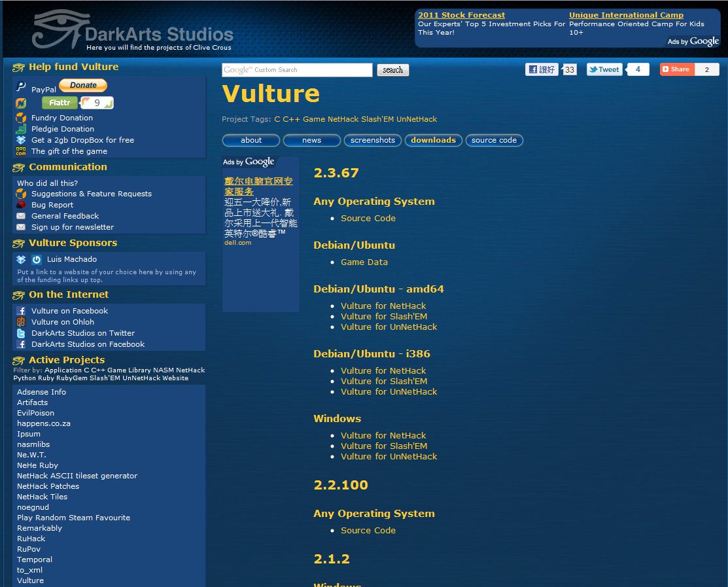Open the Luis Machado sponsor link
The height and width of the screenshot is (587, 728).
71,259
